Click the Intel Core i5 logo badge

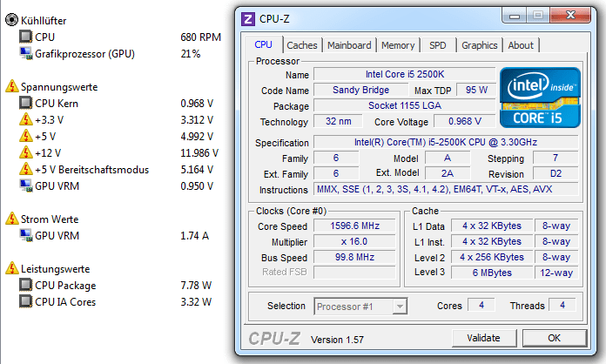tap(534, 97)
